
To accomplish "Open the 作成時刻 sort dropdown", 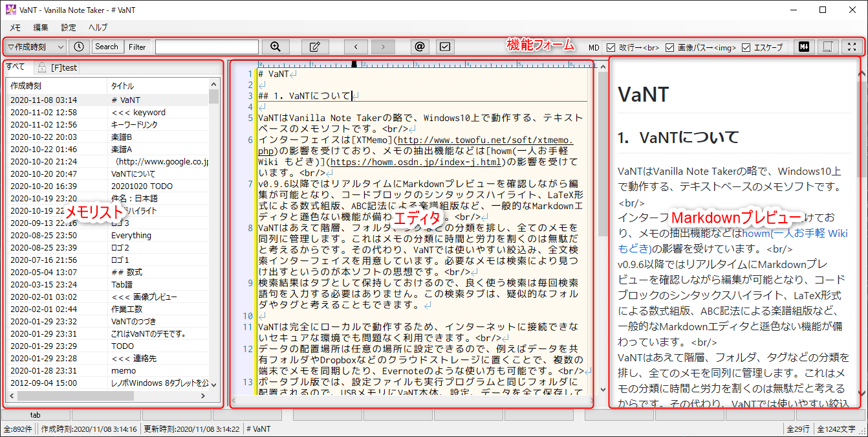I will (36, 47).
